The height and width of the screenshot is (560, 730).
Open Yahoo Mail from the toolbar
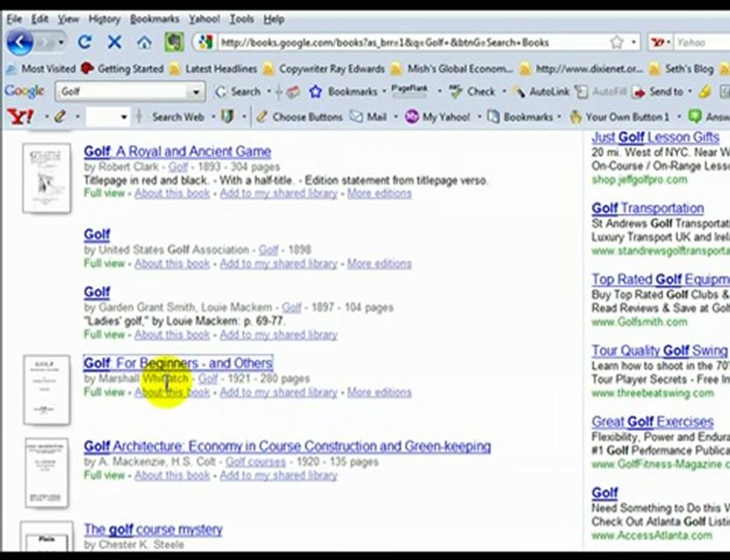coord(368,117)
